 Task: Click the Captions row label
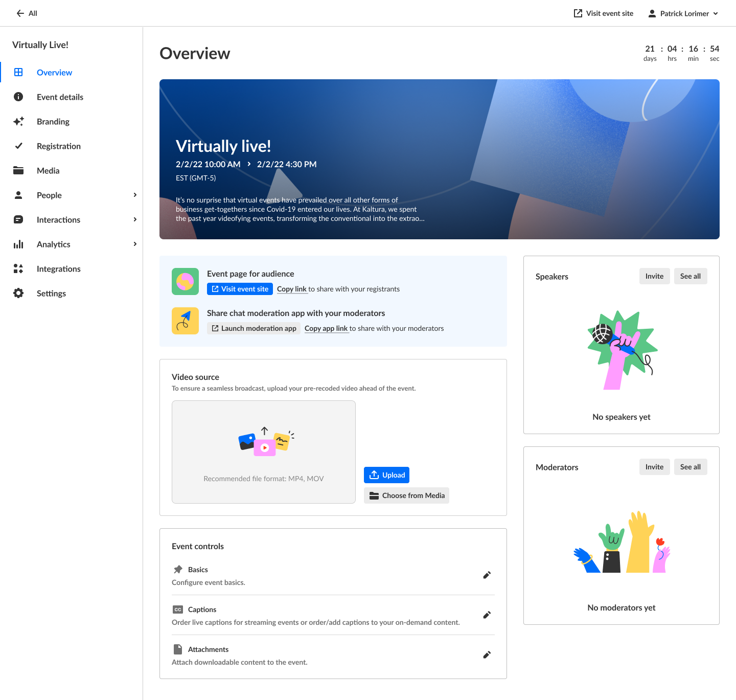click(x=202, y=609)
